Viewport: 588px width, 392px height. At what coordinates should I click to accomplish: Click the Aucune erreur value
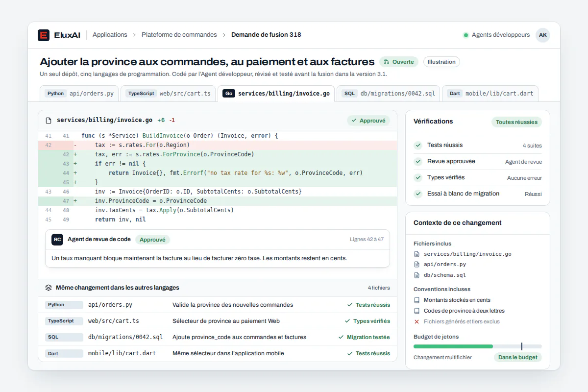pyautogui.click(x=524, y=178)
